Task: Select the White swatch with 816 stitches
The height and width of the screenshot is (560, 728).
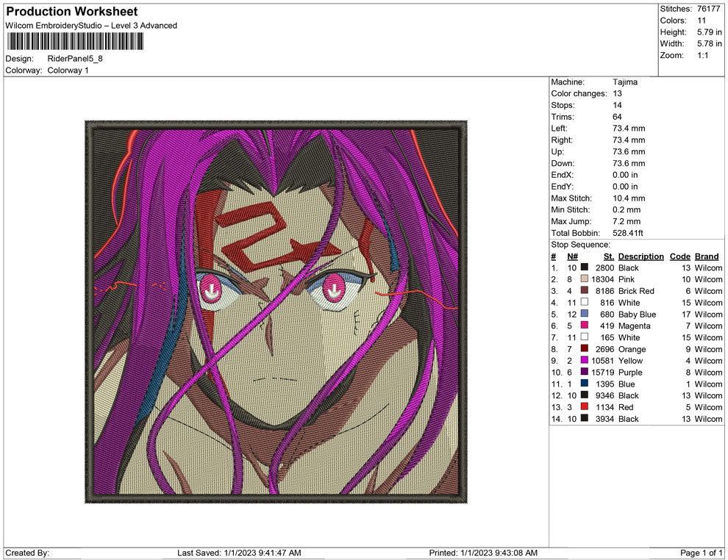Action: click(x=585, y=302)
